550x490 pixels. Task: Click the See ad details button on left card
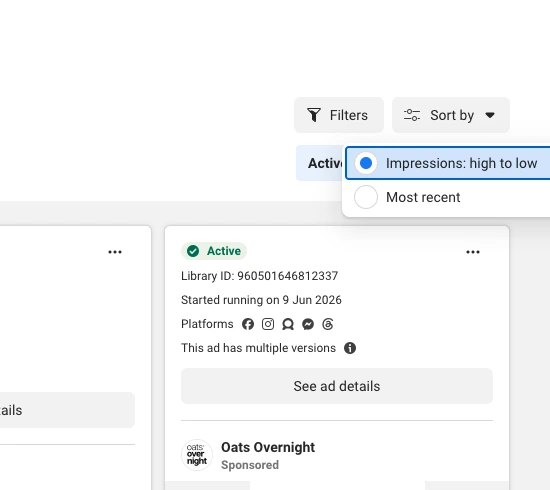click(67, 410)
